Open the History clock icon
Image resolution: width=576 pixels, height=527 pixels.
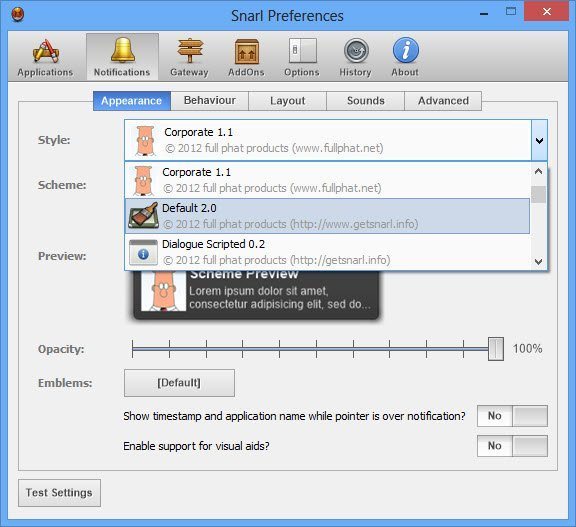[356, 51]
